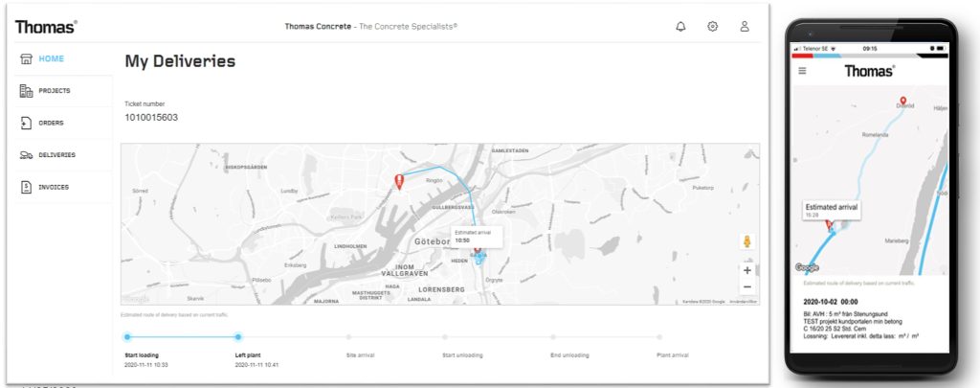Click the Orders document icon
The width and height of the screenshot is (980, 388).
(x=26, y=123)
